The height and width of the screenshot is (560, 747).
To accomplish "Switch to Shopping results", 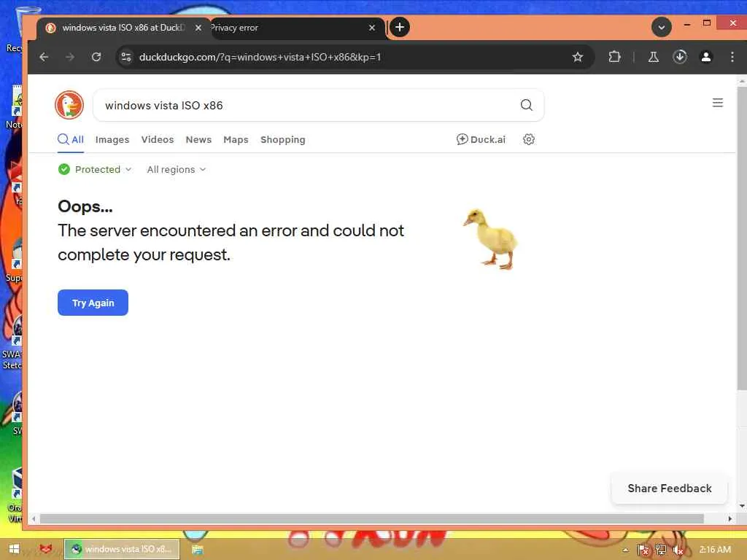I will click(283, 140).
